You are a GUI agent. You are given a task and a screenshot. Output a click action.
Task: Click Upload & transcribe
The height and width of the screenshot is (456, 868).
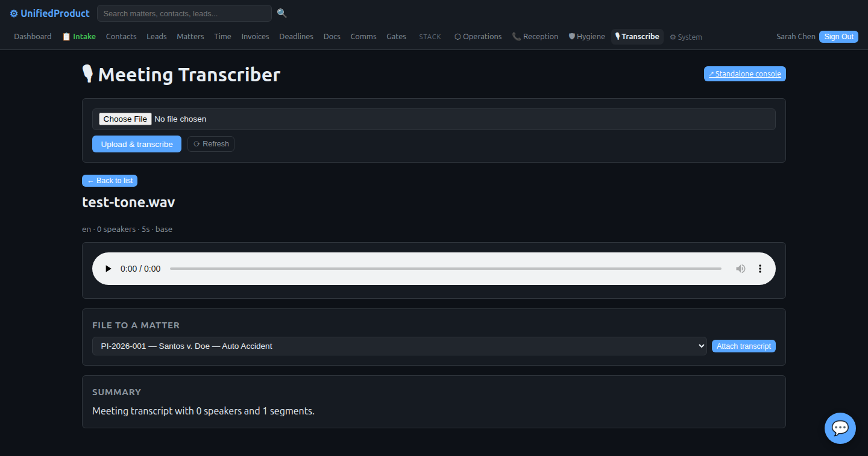point(137,144)
